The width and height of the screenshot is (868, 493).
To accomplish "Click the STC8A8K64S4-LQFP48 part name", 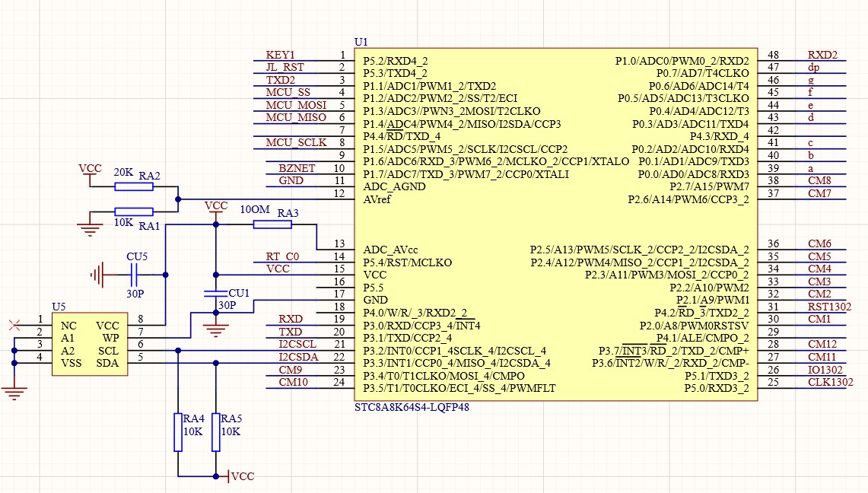I will click(x=412, y=407).
